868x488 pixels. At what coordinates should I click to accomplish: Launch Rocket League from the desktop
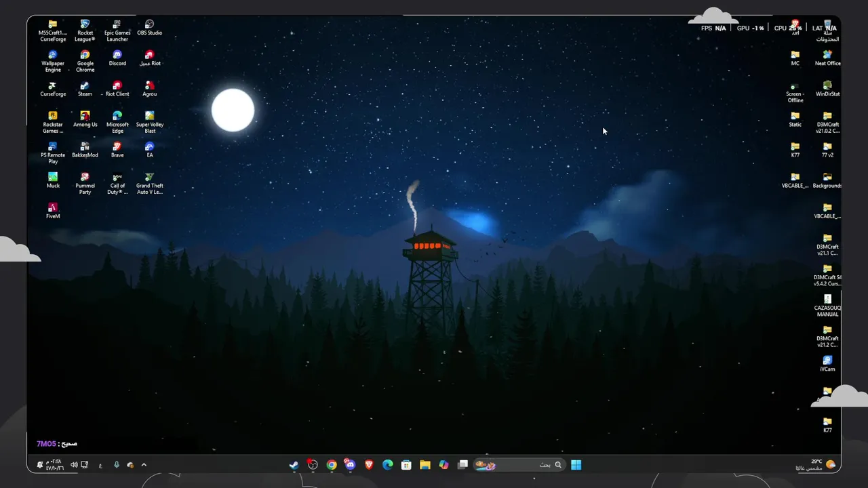pyautogui.click(x=85, y=31)
